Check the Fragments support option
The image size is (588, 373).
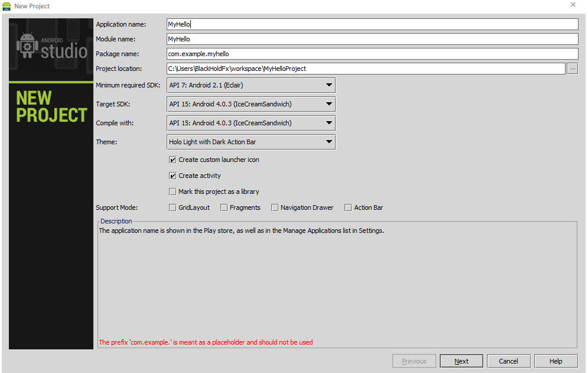[x=224, y=207]
